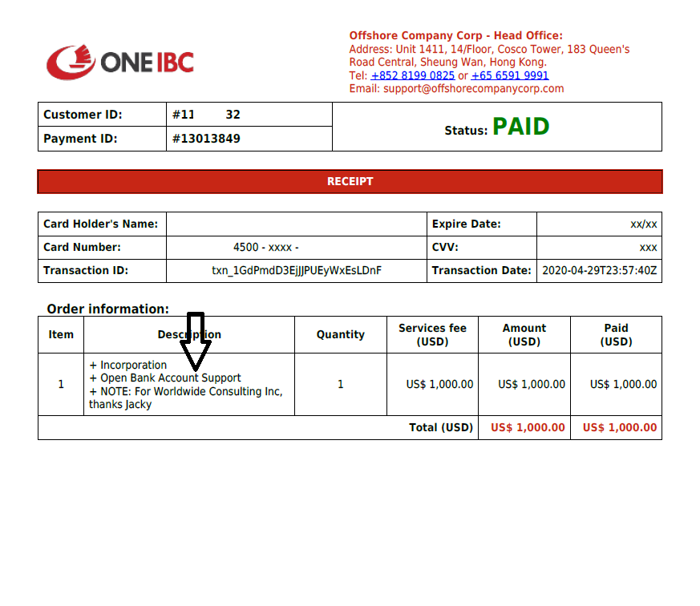This screenshot has height=606, width=700.
Task: Click the ONE IBC logo
Action: pyautogui.click(x=120, y=62)
